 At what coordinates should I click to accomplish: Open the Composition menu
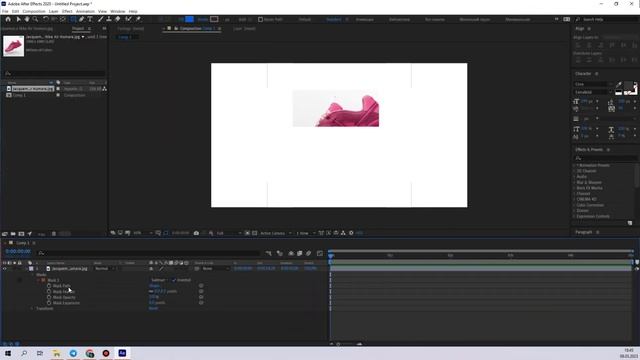(x=33, y=11)
